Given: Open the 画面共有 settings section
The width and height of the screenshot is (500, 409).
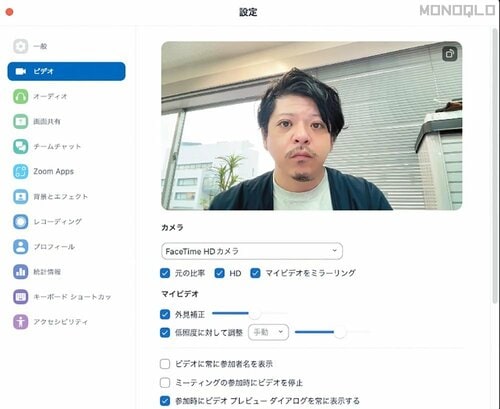Looking at the screenshot, I should click(x=66, y=121).
